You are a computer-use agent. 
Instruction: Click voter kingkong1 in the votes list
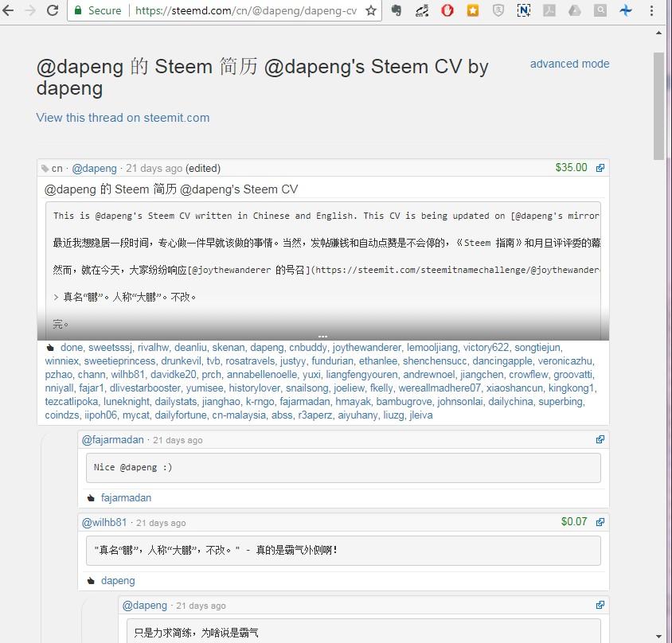(x=572, y=388)
